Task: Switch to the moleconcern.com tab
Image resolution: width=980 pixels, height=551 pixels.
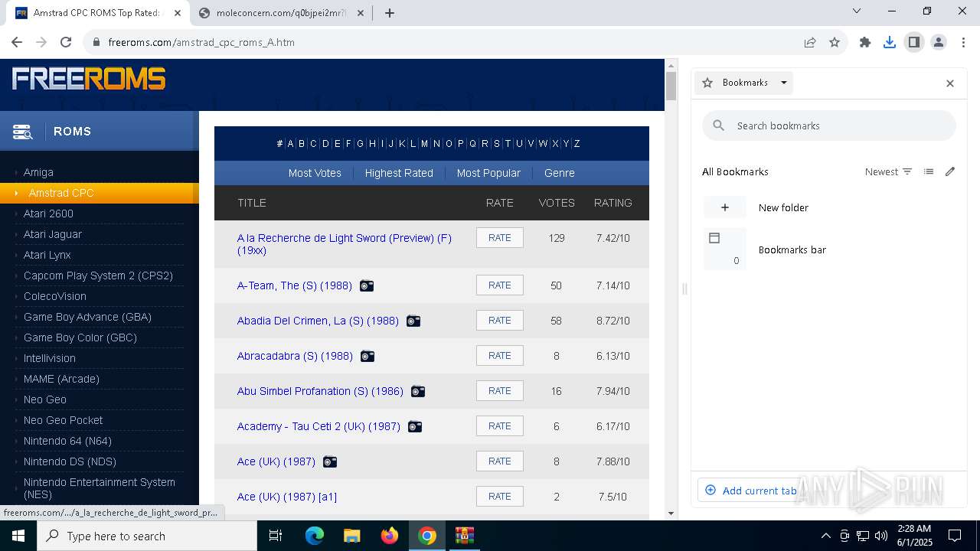Action: (x=280, y=13)
